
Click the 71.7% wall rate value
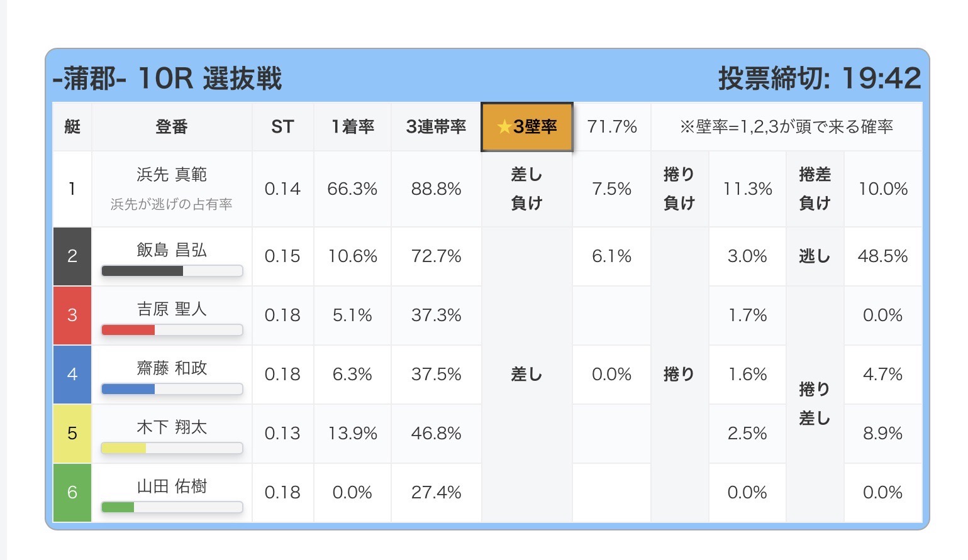611,127
